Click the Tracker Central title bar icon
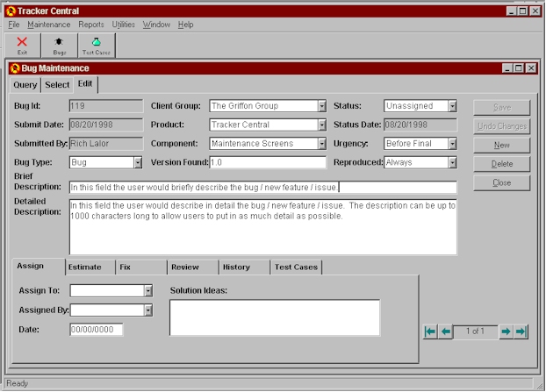 pyautogui.click(x=11, y=11)
